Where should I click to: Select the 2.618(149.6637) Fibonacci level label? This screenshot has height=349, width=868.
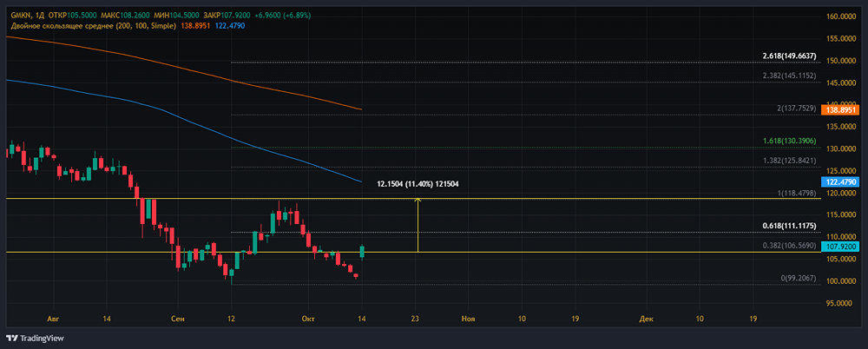[x=789, y=56]
